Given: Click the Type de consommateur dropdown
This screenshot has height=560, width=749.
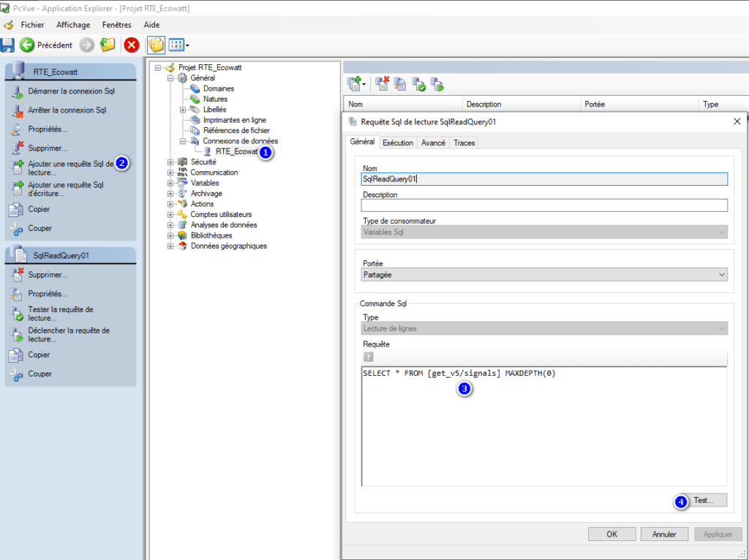Looking at the screenshot, I should point(544,232).
